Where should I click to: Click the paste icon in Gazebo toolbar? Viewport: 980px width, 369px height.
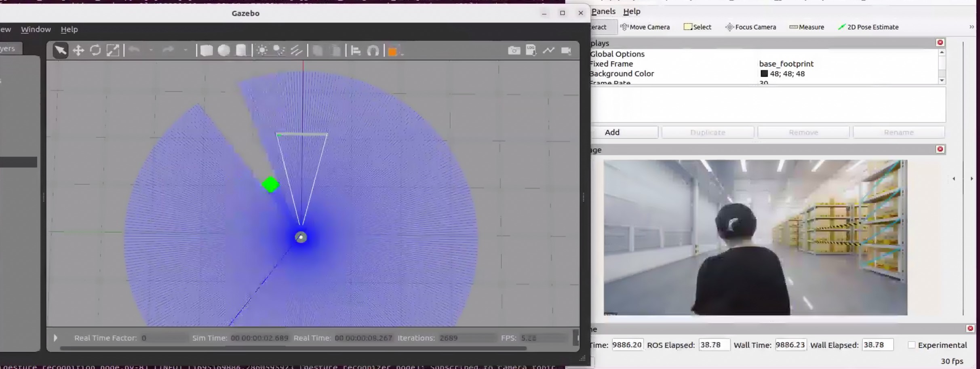click(x=335, y=51)
